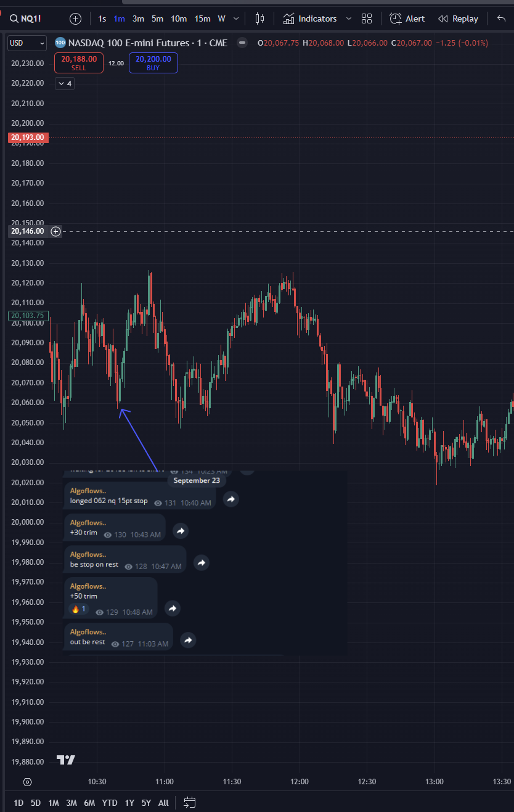Select the 1m timeframe
This screenshot has height=812, width=514.
(119, 18)
